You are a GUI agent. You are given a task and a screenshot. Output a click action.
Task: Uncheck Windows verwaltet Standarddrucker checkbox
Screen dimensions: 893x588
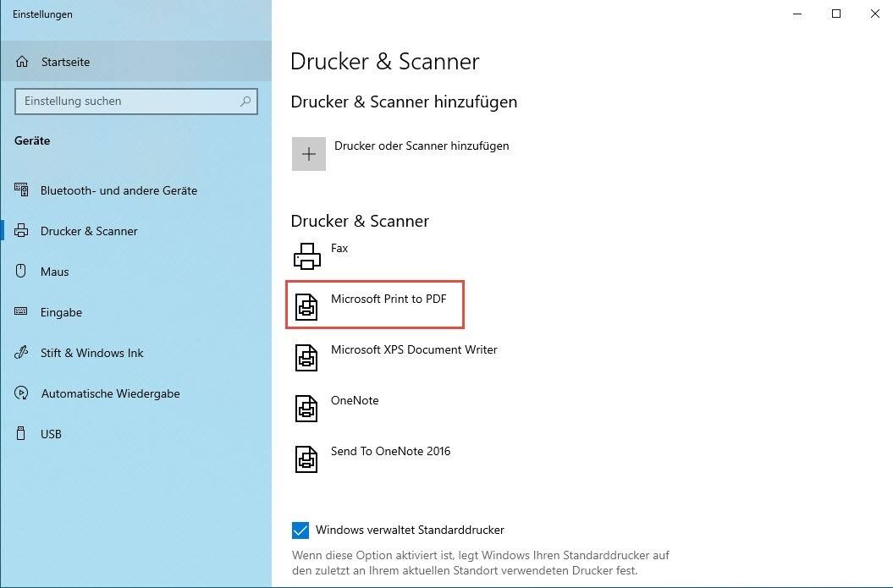click(300, 530)
